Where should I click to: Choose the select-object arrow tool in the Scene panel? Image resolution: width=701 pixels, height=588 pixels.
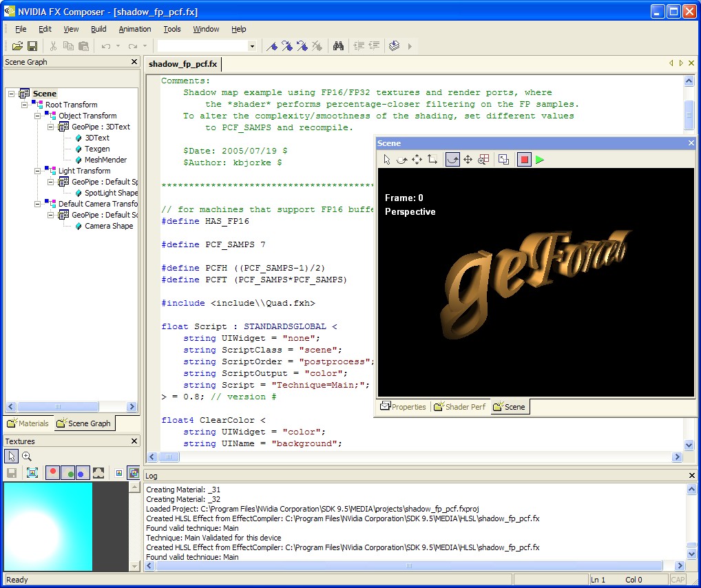click(x=387, y=160)
